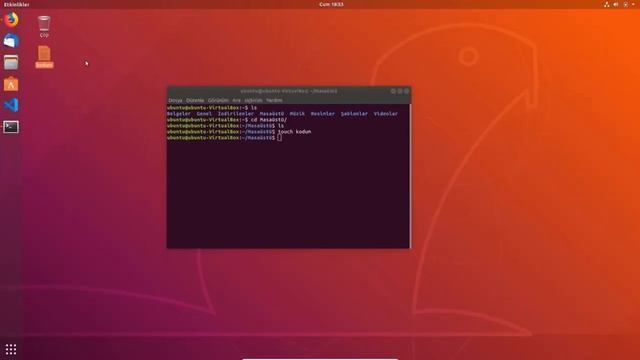Expand the system menu arrow in top bar
Viewport: 640px width, 360px height.
[633, 4]
